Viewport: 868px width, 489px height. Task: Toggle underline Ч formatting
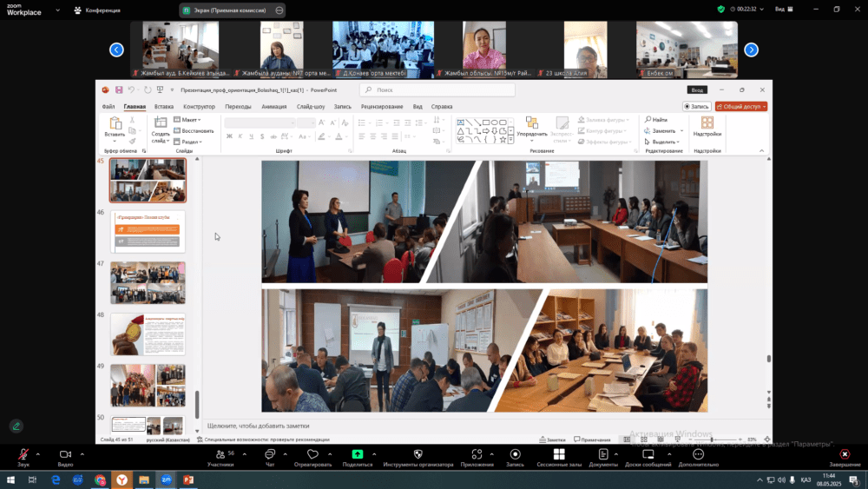(x=252, y=136)
